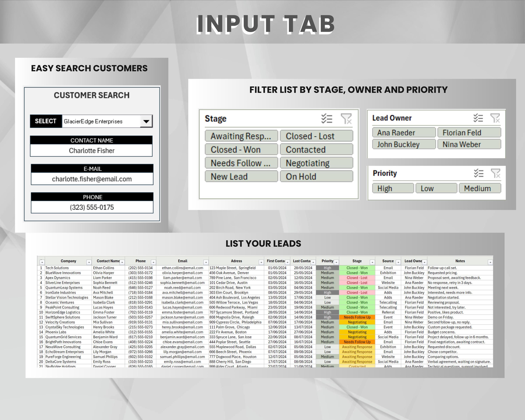
Task: Click Needs Follow Up stage for SwiftSphere Solutions
Action: click(x=357, y=317)
